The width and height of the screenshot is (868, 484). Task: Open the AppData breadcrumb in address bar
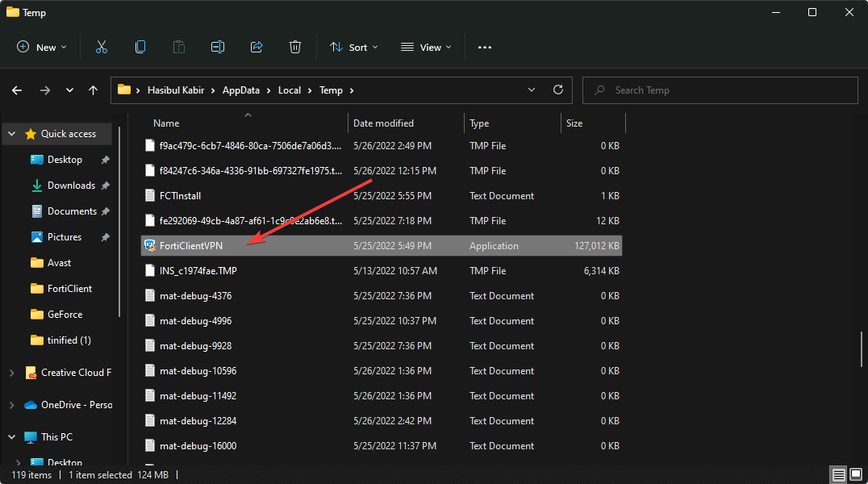pos(241,90)
